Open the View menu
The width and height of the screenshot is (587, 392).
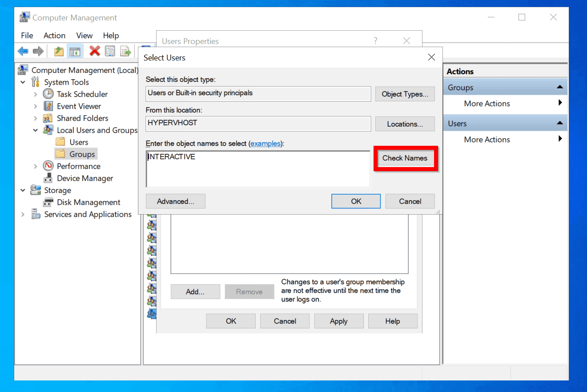click(84, 36)
